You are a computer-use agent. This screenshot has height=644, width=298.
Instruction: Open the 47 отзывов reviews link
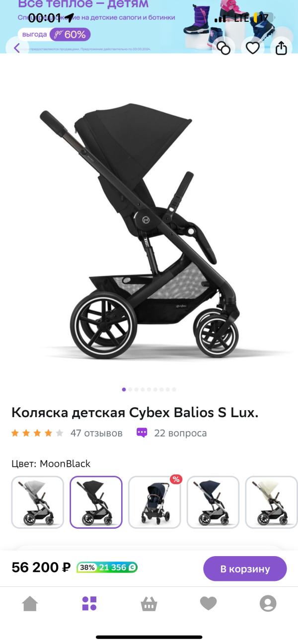96,433
